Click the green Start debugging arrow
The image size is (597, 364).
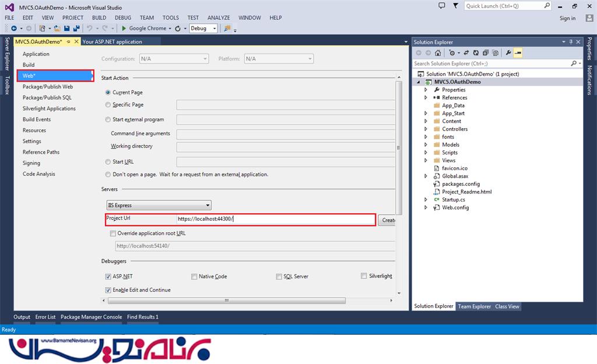coord(124,28)
